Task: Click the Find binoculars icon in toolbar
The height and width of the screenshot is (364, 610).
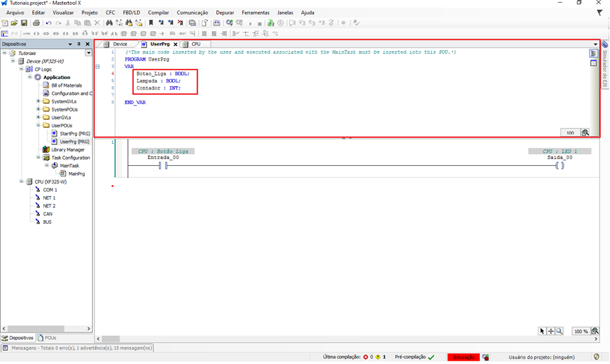Action: pos(109,23)
